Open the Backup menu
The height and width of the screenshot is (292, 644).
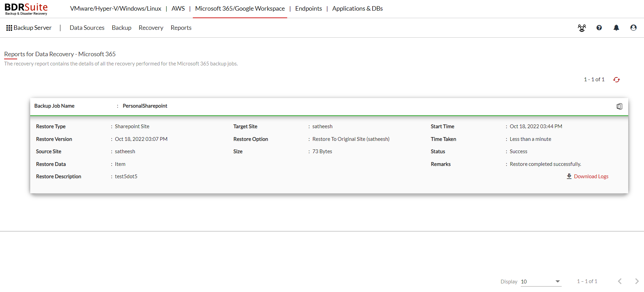[121, 28]
